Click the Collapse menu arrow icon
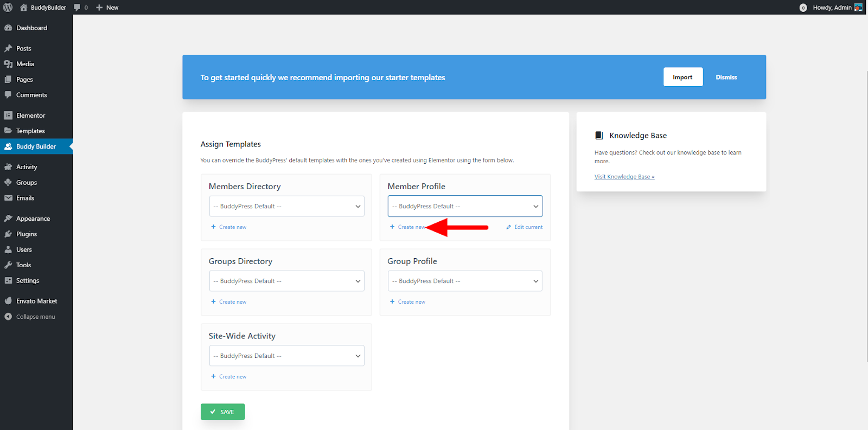Screen dimensions: 868x430 click(x=8, y=317)
